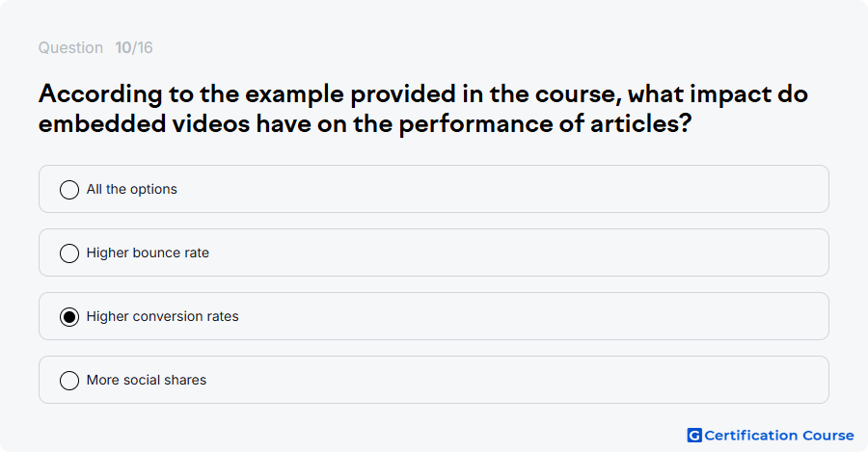Click the blue G logo icon

pos(694,436)
